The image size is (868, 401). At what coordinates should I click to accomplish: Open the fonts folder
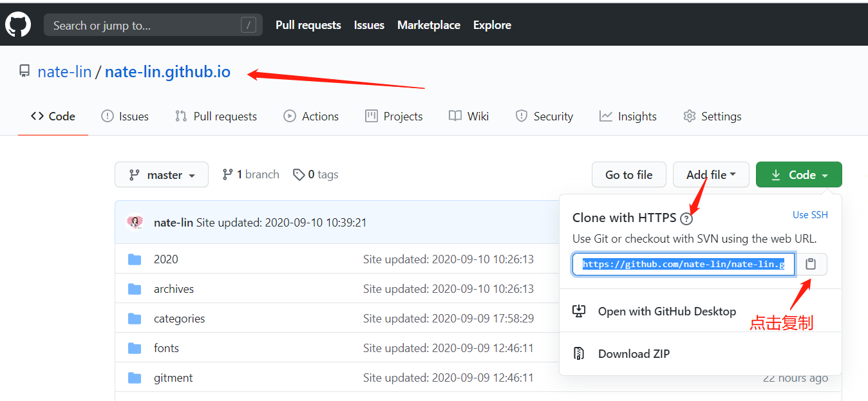[x=166, y=348]
